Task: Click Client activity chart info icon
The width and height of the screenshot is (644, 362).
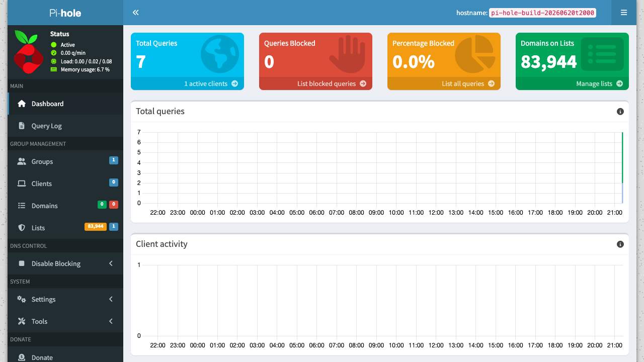Action: pyautogui.click(x=620, y=244)
